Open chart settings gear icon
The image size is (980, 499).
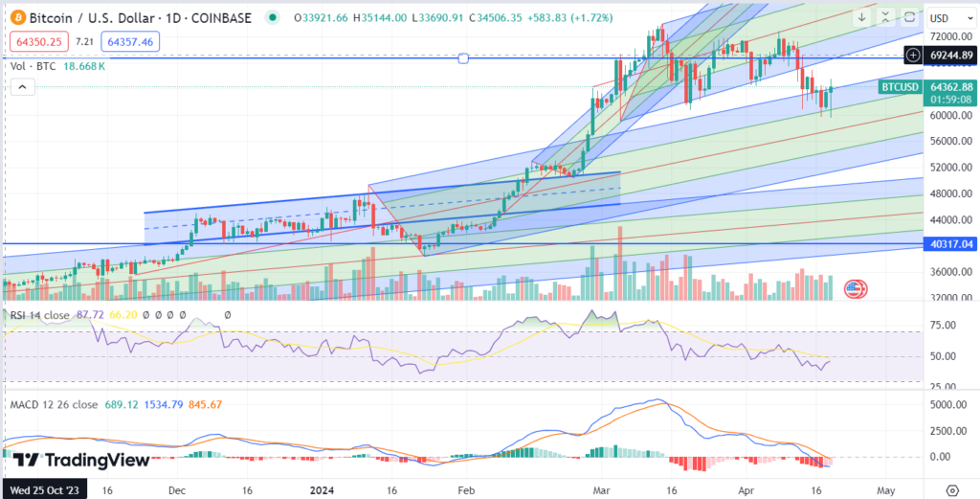coord(952,489)
